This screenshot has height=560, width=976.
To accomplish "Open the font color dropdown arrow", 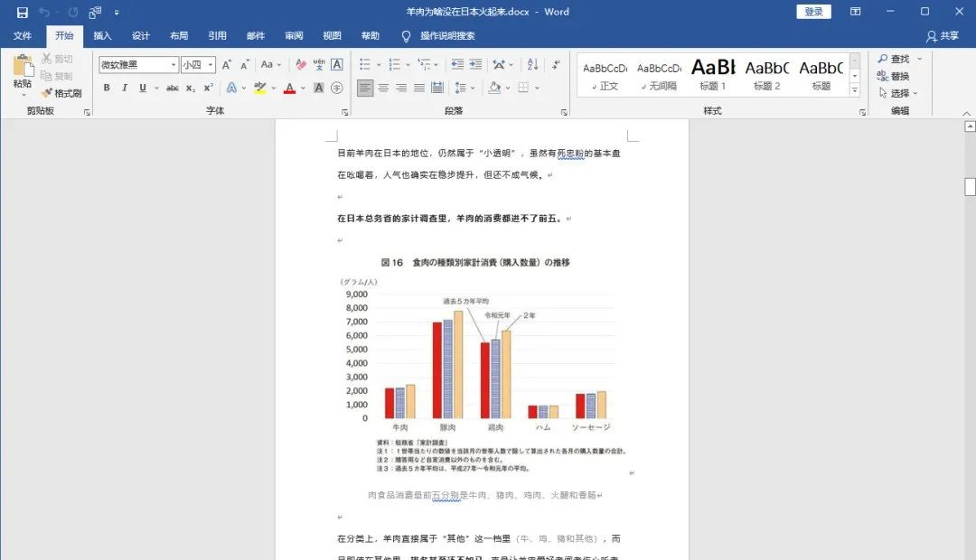I will [x=303, y=89].
